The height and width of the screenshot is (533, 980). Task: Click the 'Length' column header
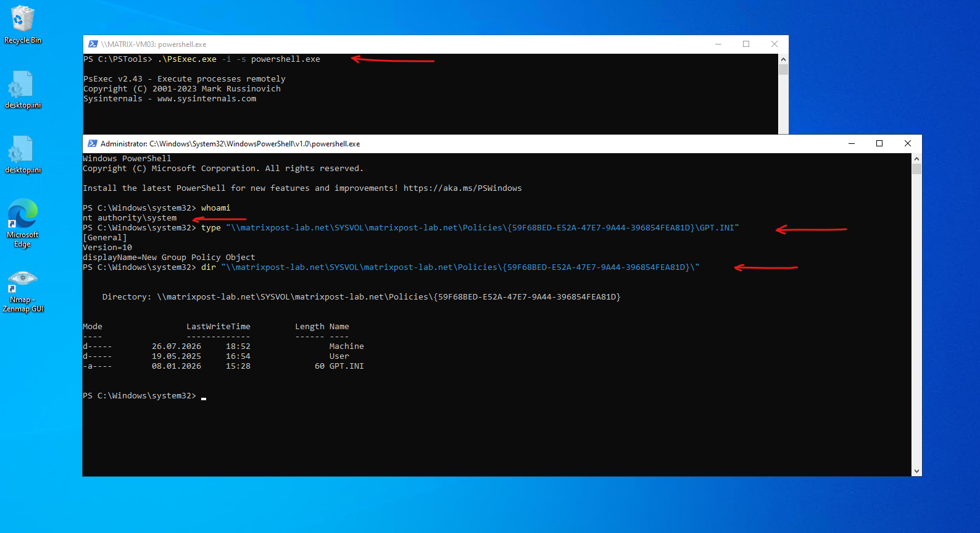coord(310,327)
